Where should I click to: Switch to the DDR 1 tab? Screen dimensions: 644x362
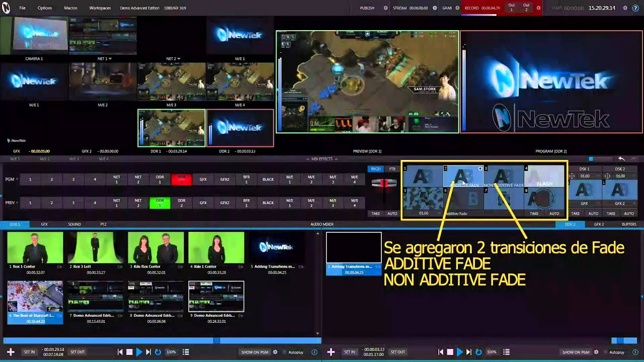15,224
